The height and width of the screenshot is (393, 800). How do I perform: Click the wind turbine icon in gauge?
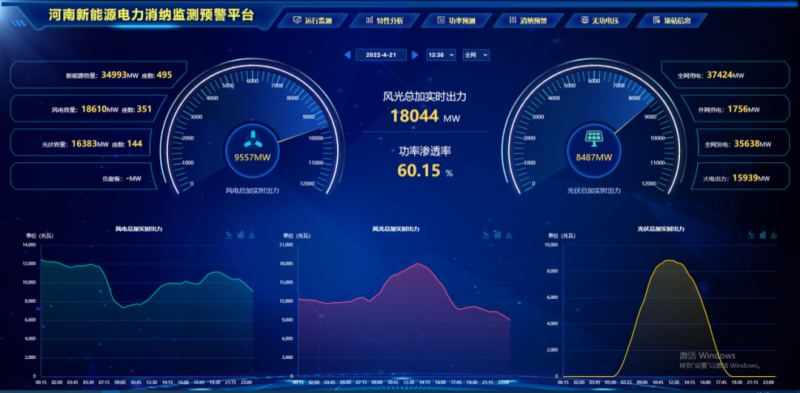pos(252,138)
